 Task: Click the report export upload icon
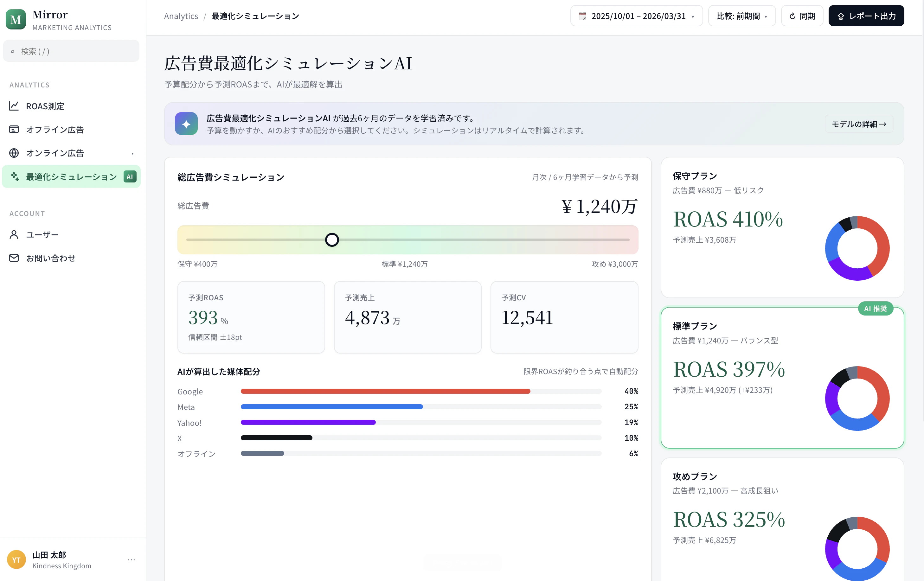click(841, 16)
